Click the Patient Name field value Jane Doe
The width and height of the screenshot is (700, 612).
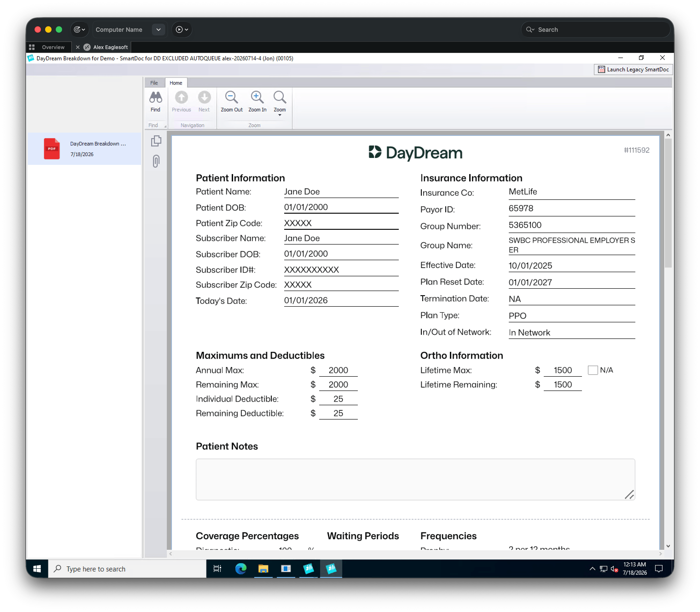coord(302,192)
